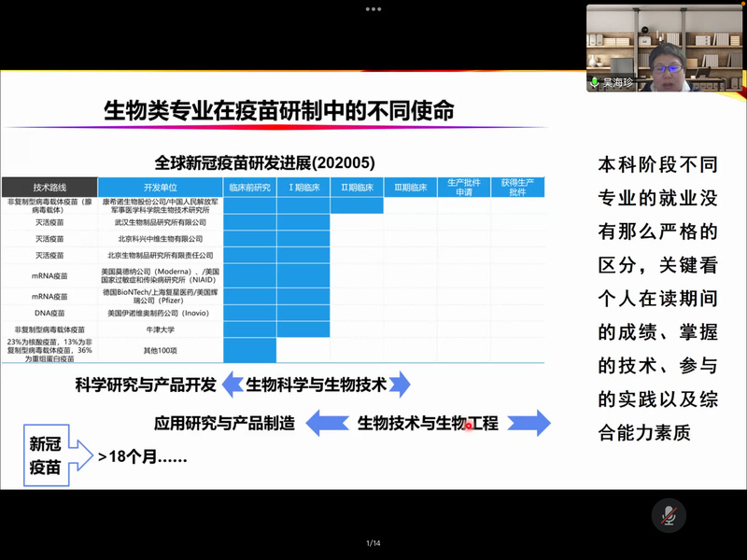Click the III期临床 column header

point(410,187)
